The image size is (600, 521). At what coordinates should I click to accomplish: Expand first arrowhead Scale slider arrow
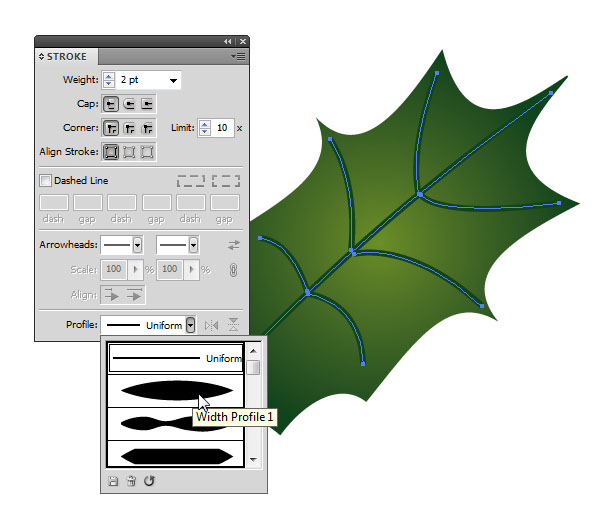[x=135, y=270]
